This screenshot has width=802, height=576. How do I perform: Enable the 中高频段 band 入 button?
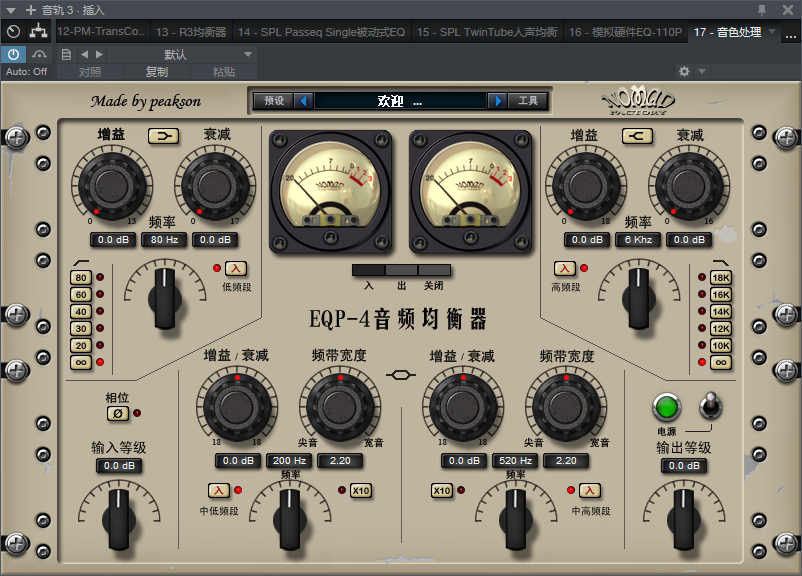pos(590,491)
